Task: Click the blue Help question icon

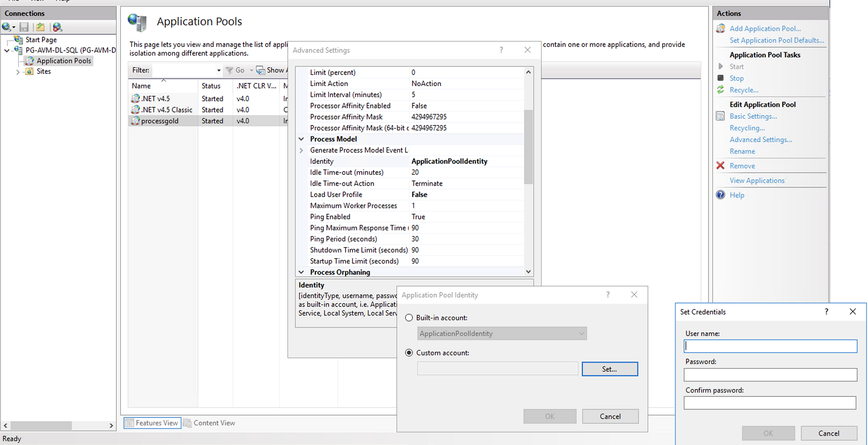Action: (x=720, y=195)
